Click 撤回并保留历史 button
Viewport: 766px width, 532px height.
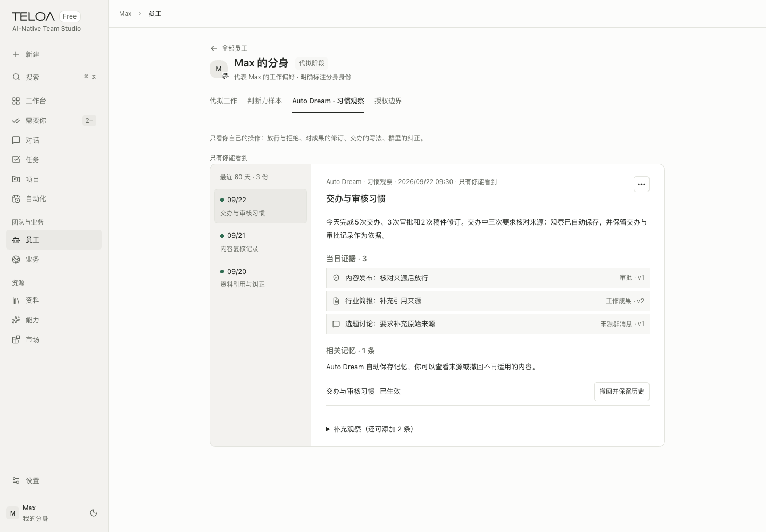622,392
